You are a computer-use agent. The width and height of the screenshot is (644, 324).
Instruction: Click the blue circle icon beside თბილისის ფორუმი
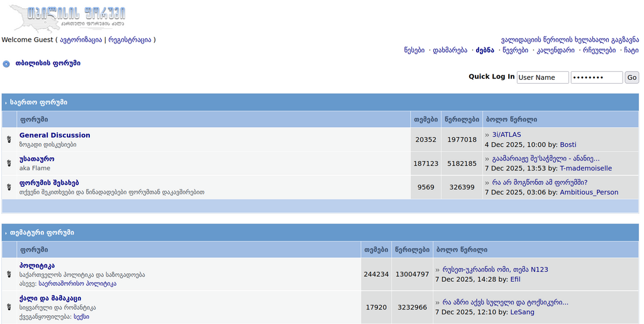point(6,64)
